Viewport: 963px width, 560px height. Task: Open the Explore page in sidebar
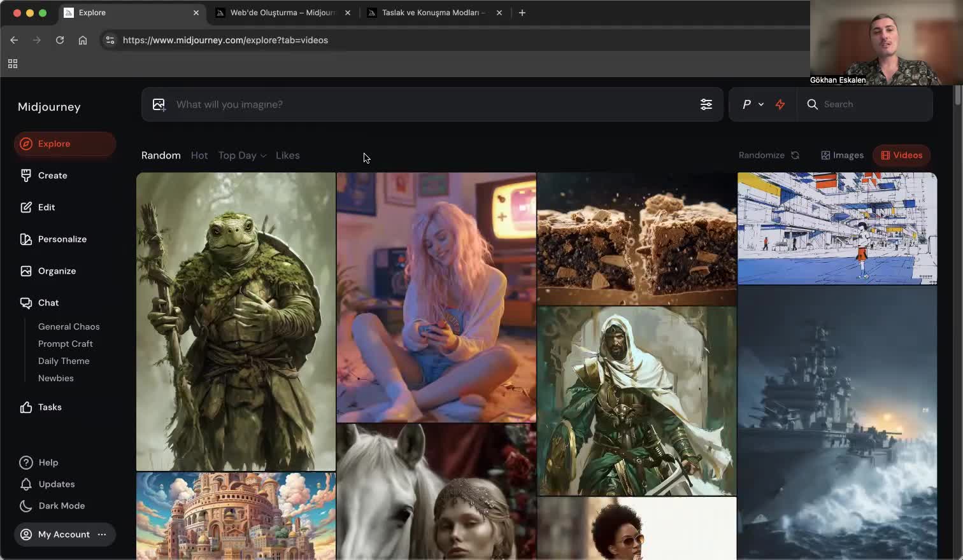(64, 144)
